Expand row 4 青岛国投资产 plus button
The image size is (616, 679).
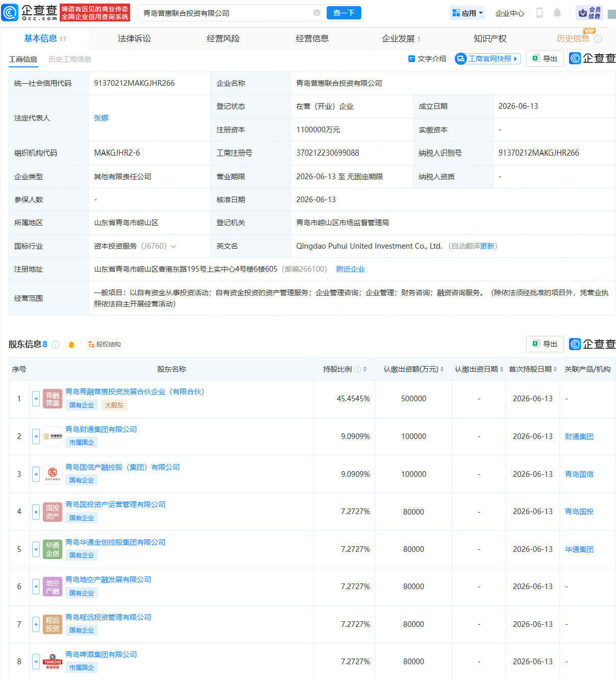[36, 512]
